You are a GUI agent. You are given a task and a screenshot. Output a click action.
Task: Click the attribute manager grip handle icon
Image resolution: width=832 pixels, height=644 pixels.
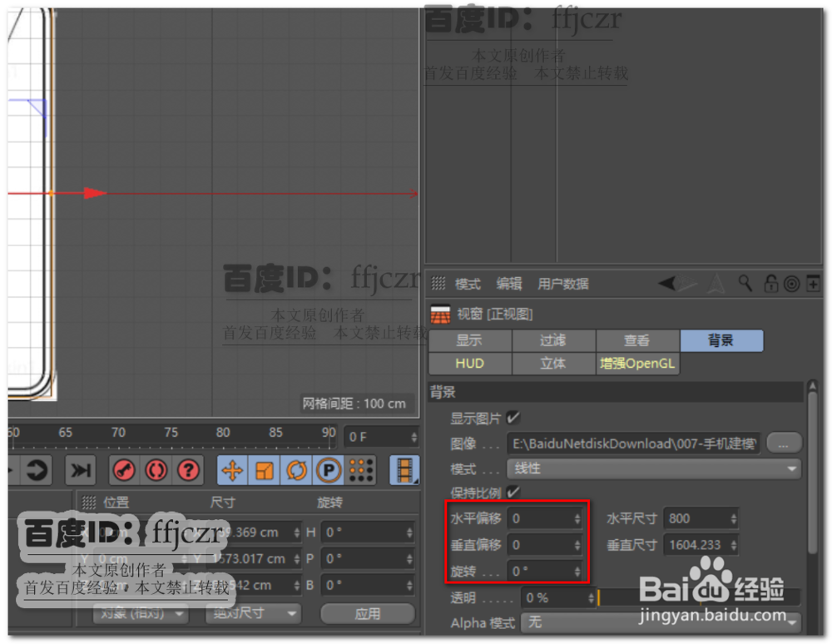(438, 283)
